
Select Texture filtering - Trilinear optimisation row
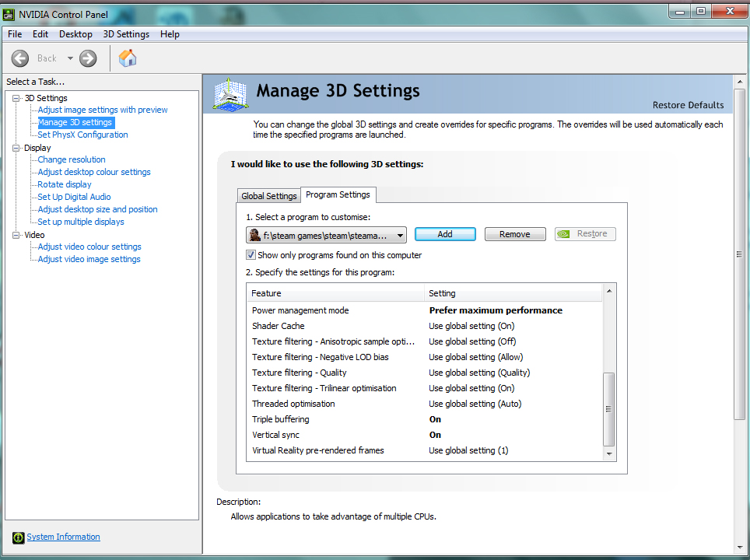[x=425, y=388]
